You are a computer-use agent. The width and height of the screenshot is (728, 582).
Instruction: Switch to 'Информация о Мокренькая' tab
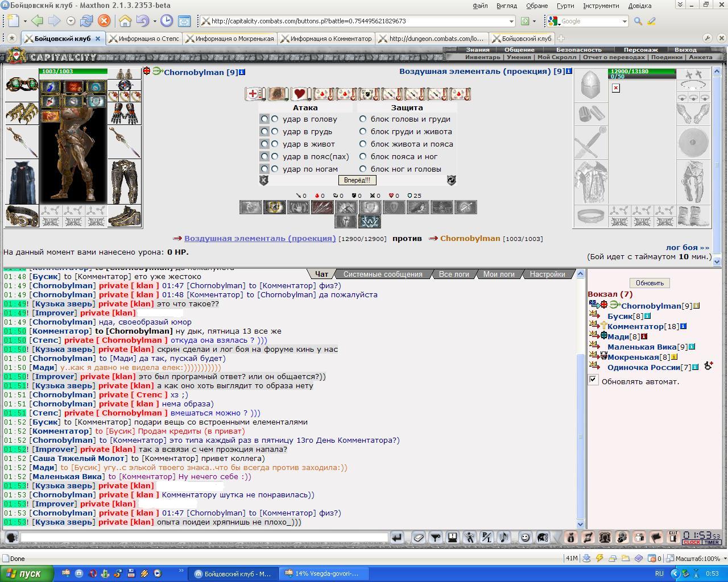230,39
